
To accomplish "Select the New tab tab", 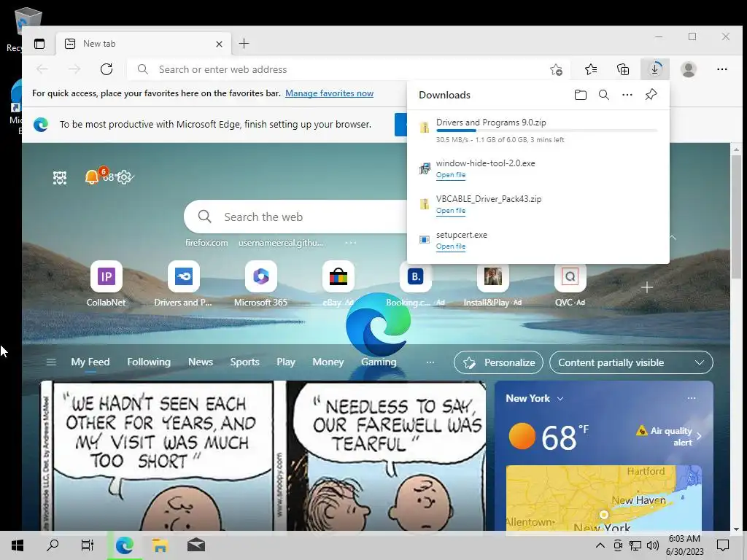I will click(x=144, y=44).
